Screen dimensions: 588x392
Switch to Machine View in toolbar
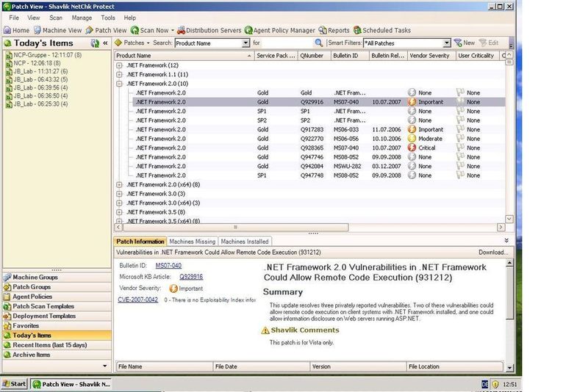pyautogui.click(x=58, y=30)
